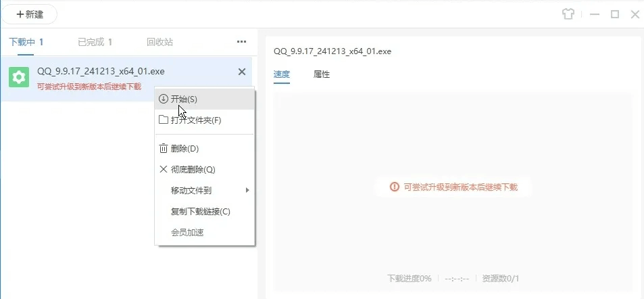Screen dimensions: 644x299
Task: Minimize the download manager window
Action: (595, 14)
